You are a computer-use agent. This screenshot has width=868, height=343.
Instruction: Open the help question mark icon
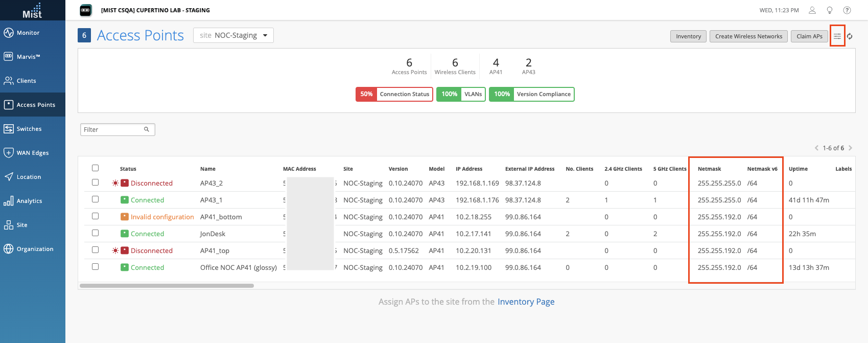[x=847, y=10]
